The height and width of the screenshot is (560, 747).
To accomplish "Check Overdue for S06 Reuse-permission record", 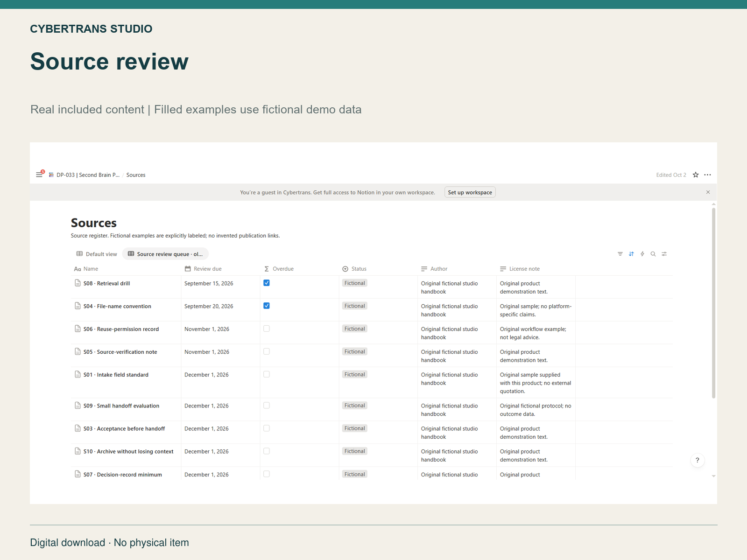I will tap(267, 329).
